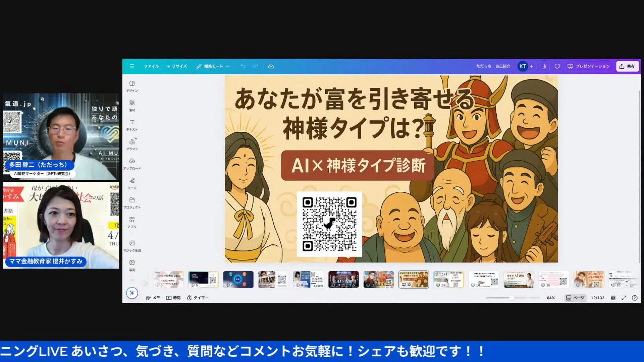Select page 12 thumbnail
Image resolution: width=644 pixels, height=362 pixels.
[414, 280]
